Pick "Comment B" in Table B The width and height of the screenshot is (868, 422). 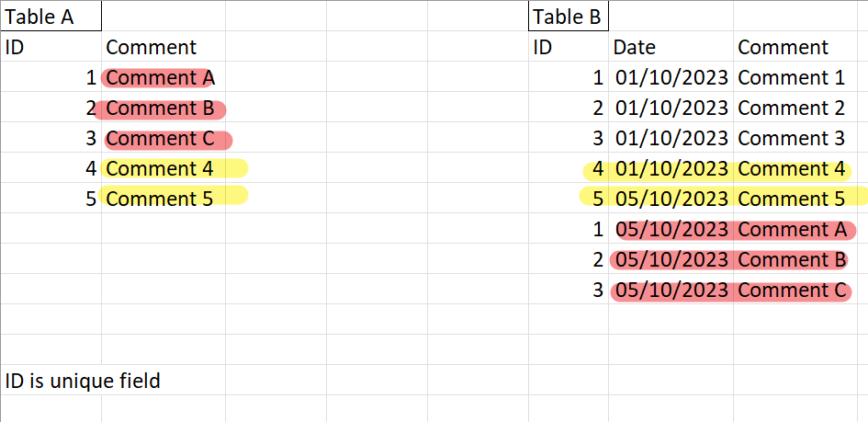[795, 259]
